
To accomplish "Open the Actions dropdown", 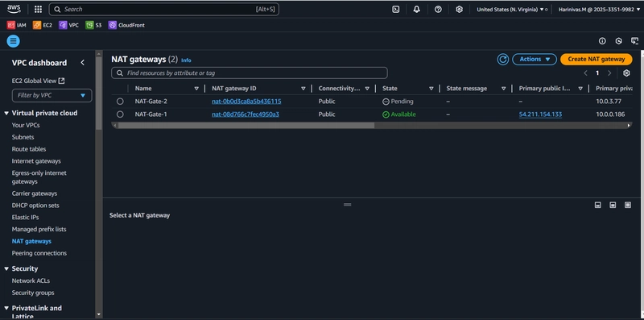I will (x=535, y=59).
